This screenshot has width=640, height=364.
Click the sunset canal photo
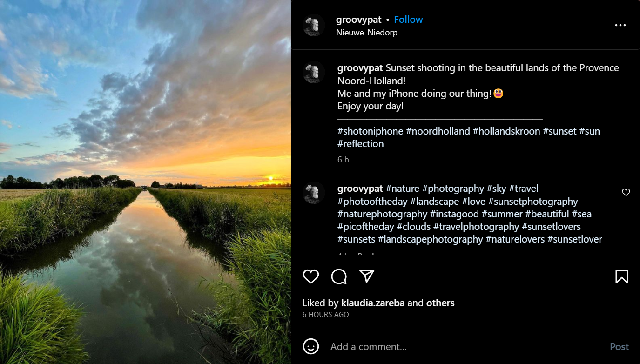click(145, 182)
